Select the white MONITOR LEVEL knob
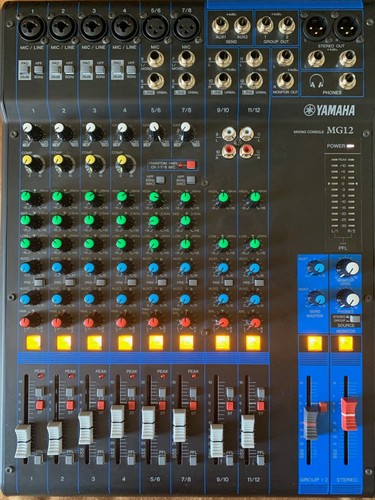The image size is (375, 500). (349, 268)
